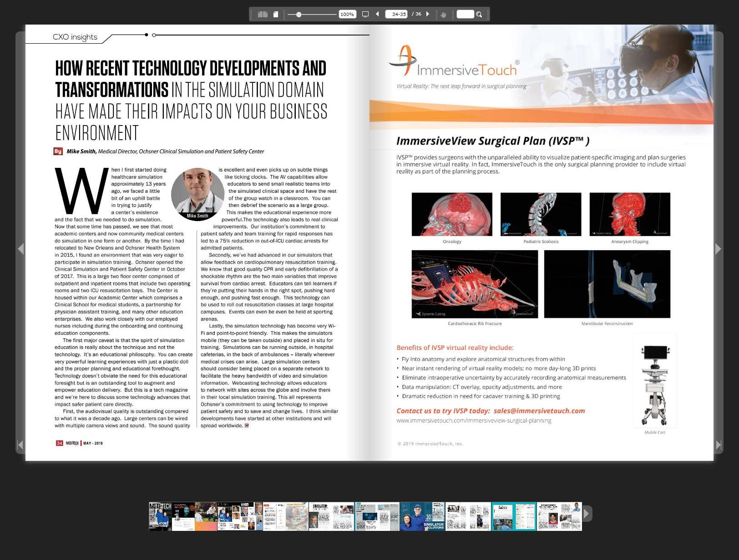Click the 'MAY - 2019' footer text
This screenshot has width=739, height=560.
click(93, 443)
